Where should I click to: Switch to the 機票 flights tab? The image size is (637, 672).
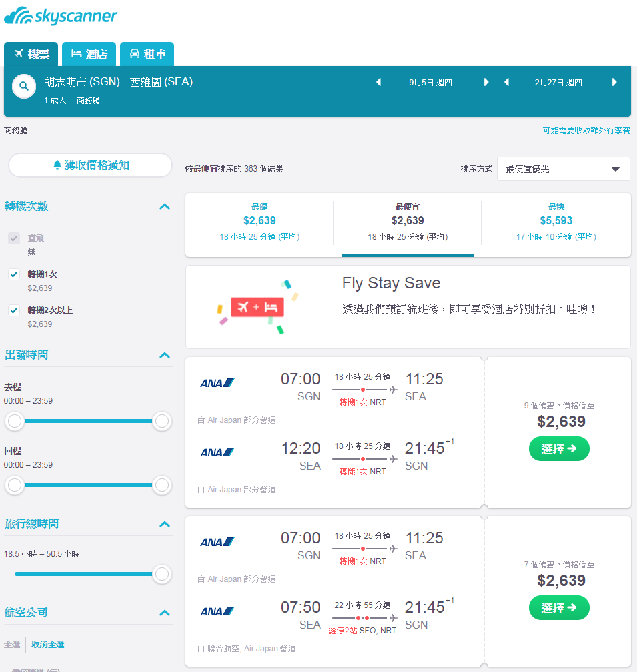(31, 55)
